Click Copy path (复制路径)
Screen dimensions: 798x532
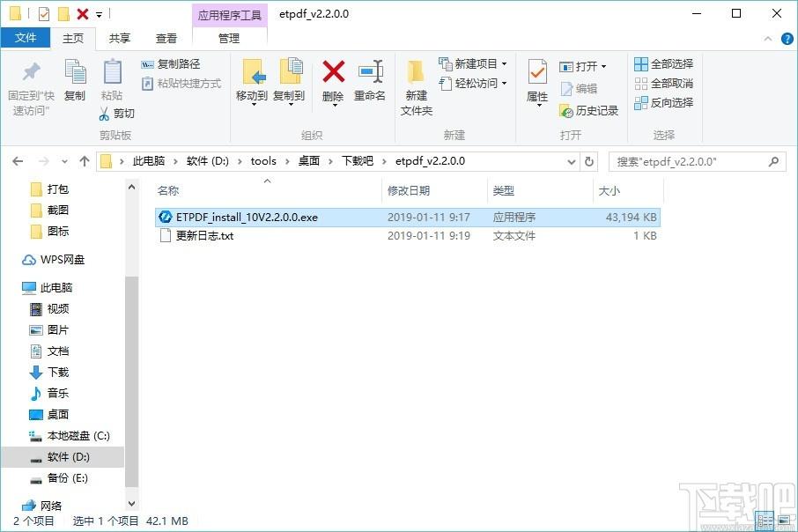tap(171, 64)
